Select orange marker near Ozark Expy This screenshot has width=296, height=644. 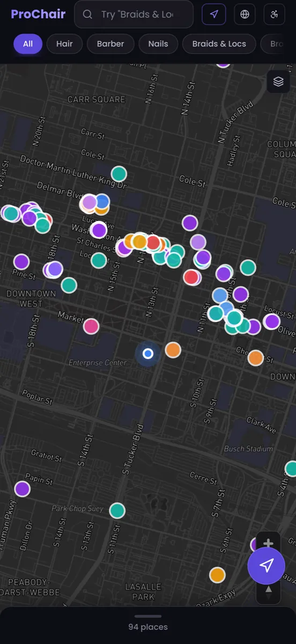pos(217,575)
